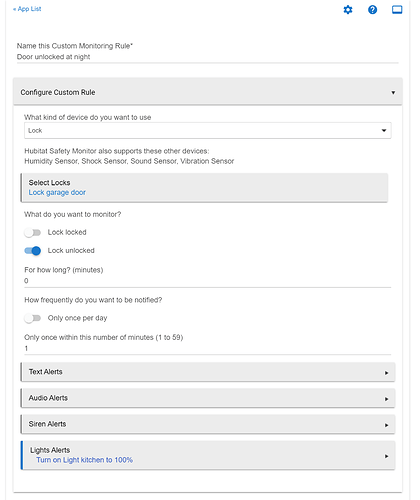
Task: Click the For how long minutes field
Action: coord(207,281)
